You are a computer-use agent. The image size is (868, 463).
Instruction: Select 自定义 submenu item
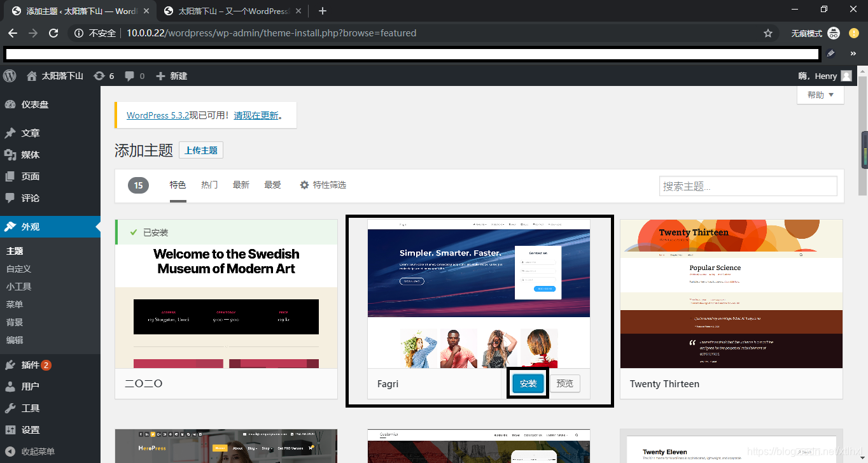(18, 269)
